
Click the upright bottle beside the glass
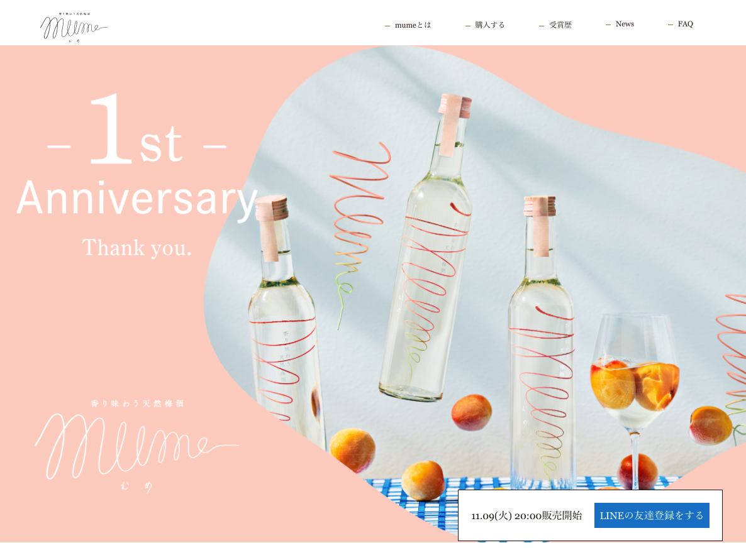tap(542, 343)
